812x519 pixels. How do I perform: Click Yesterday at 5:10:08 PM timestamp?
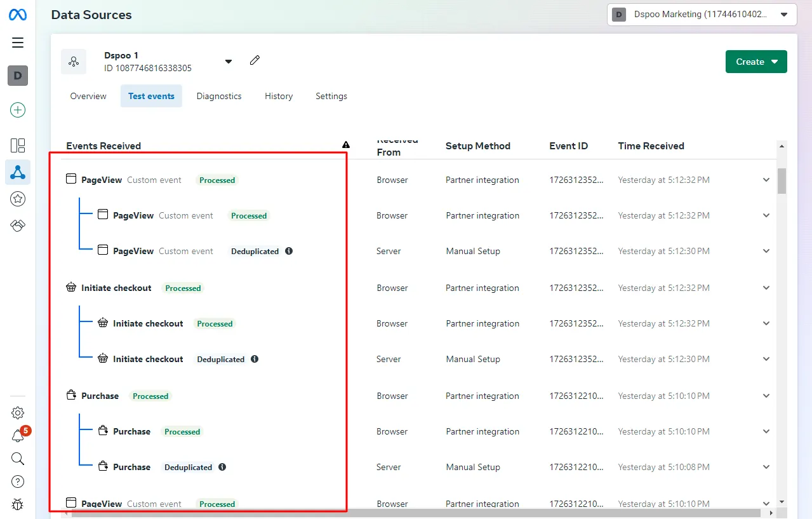point(664,467)
